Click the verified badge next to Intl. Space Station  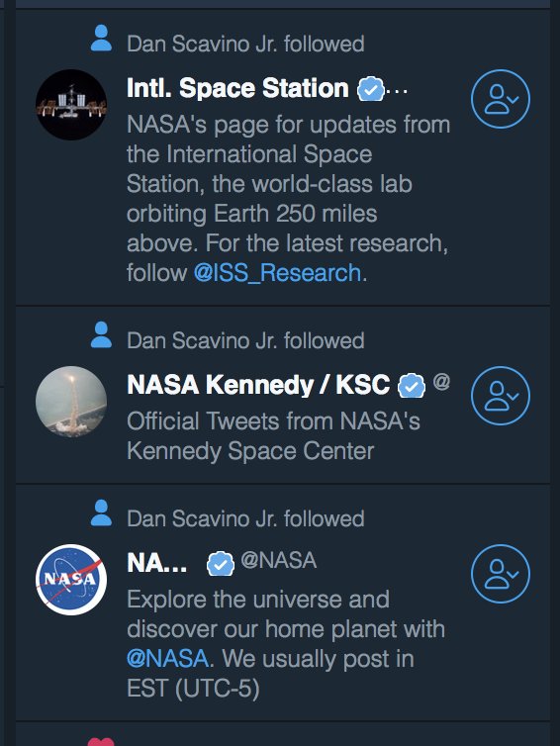click(371, 89)
